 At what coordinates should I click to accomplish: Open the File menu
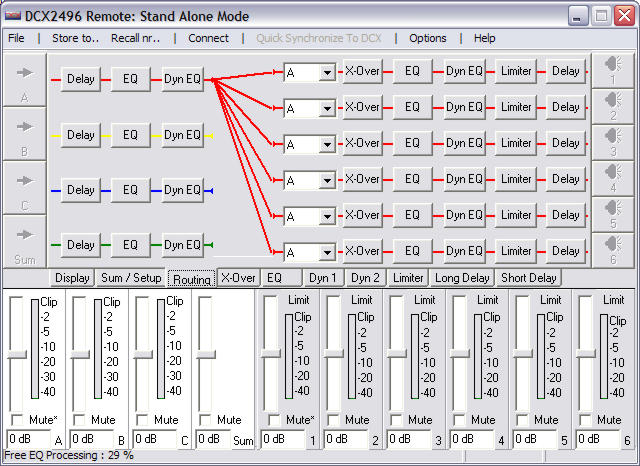pyautogui.click(x=16, y=38)
